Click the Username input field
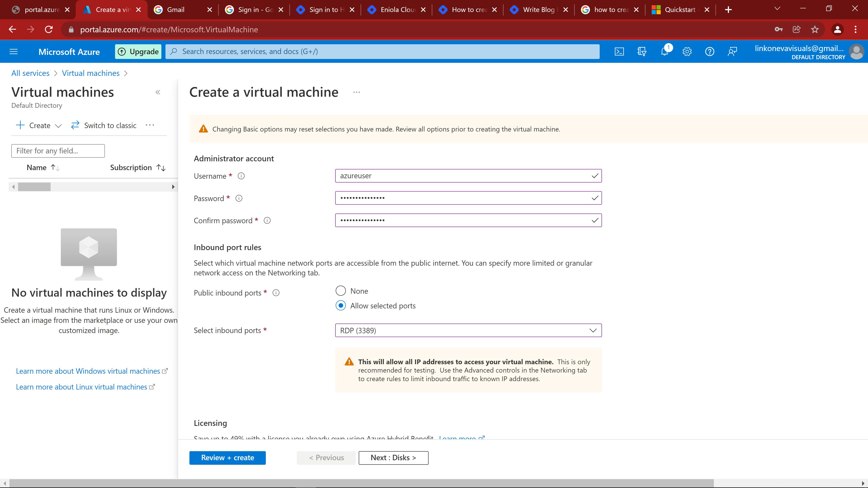868x488 pixels. pyautogui.click(x=468, y=176)
